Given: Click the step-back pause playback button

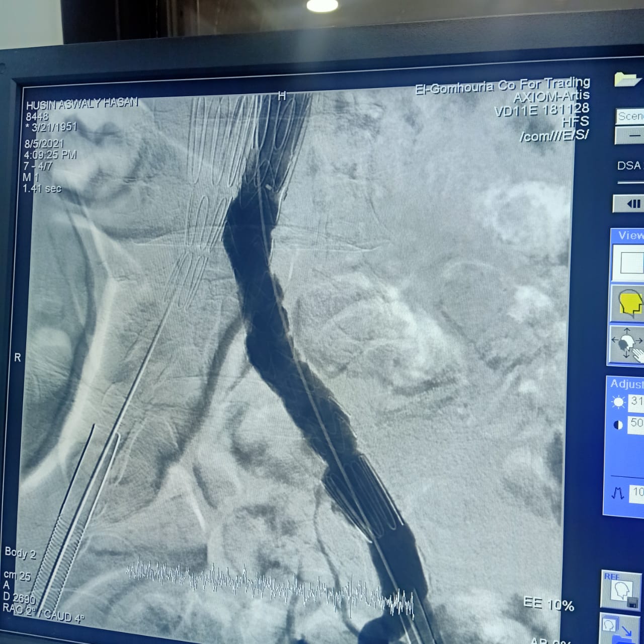Looking at the screenshot, I should [x=630, y=204].
